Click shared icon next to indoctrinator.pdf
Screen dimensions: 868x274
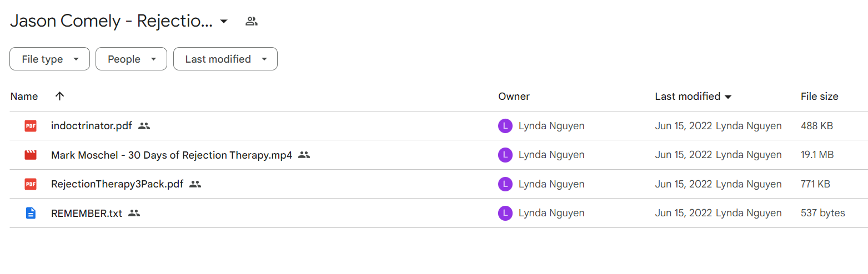144,126
